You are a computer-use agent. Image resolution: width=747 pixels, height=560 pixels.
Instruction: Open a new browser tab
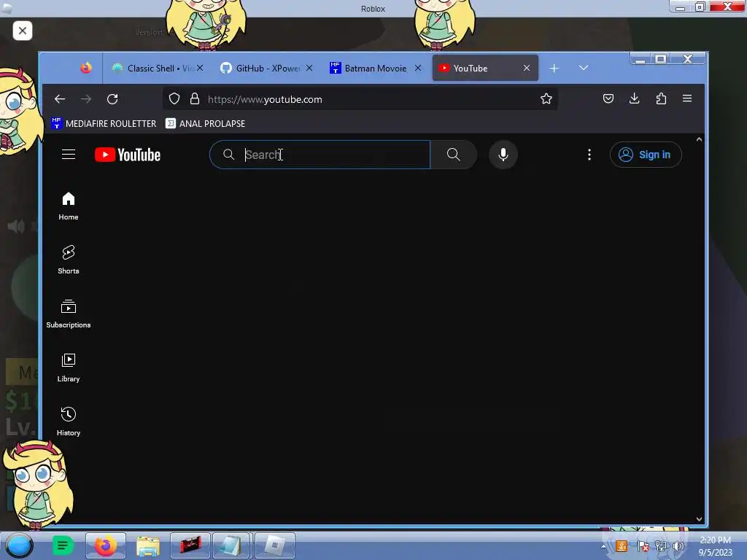coord(554,69)
